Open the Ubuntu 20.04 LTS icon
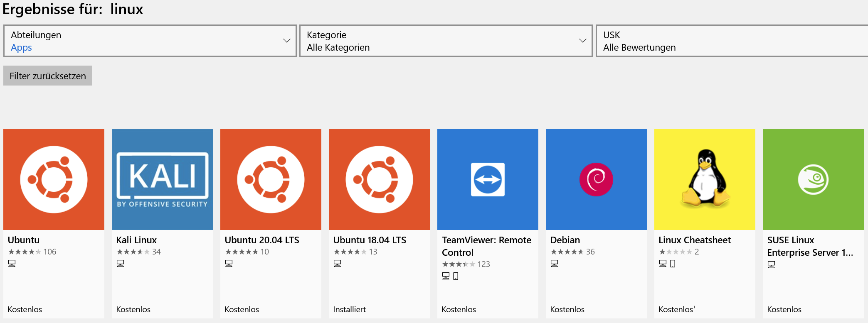 [271, 179]
